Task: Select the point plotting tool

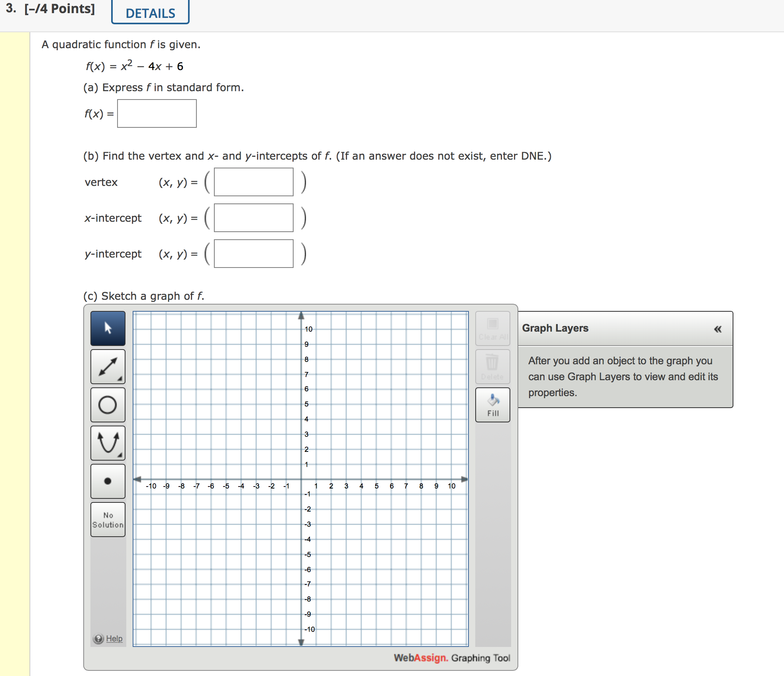Action: coord(107,481)
